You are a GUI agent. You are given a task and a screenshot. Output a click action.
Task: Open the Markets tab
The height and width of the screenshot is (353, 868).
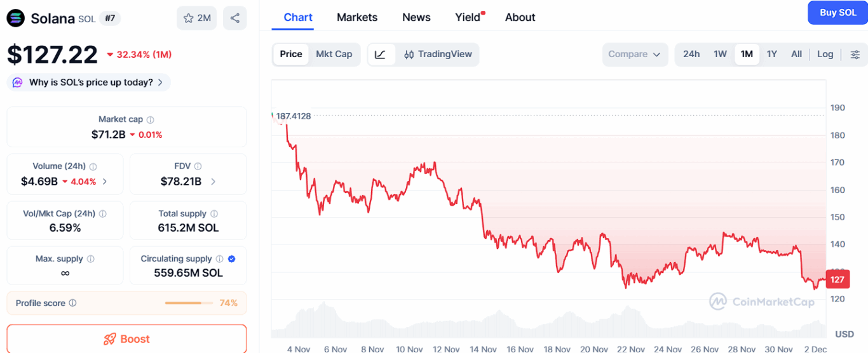pos(356,17)
